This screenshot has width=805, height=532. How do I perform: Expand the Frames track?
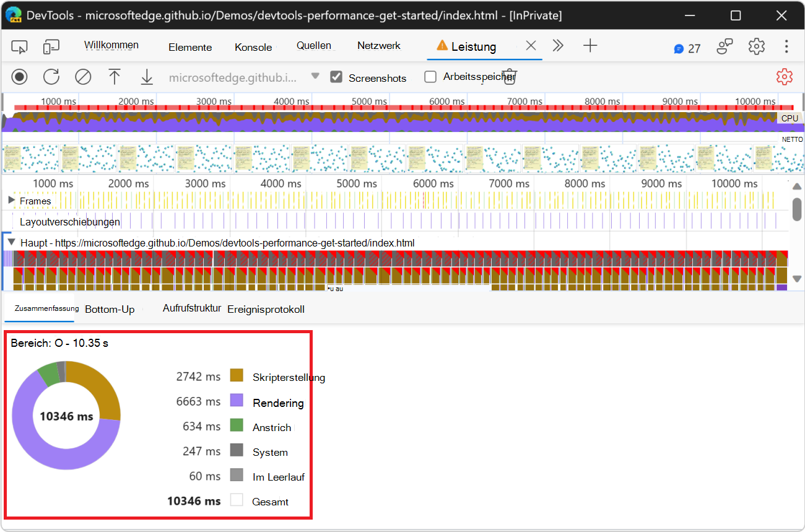pyautogui.click(x=11, y=200)
